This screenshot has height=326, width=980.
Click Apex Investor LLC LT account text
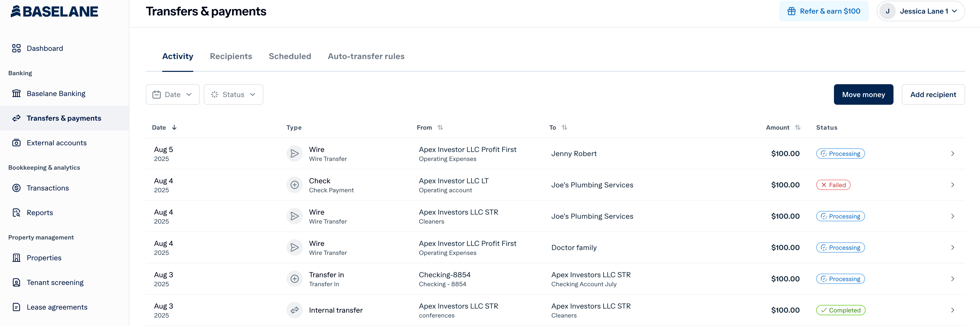coord(454,181)
